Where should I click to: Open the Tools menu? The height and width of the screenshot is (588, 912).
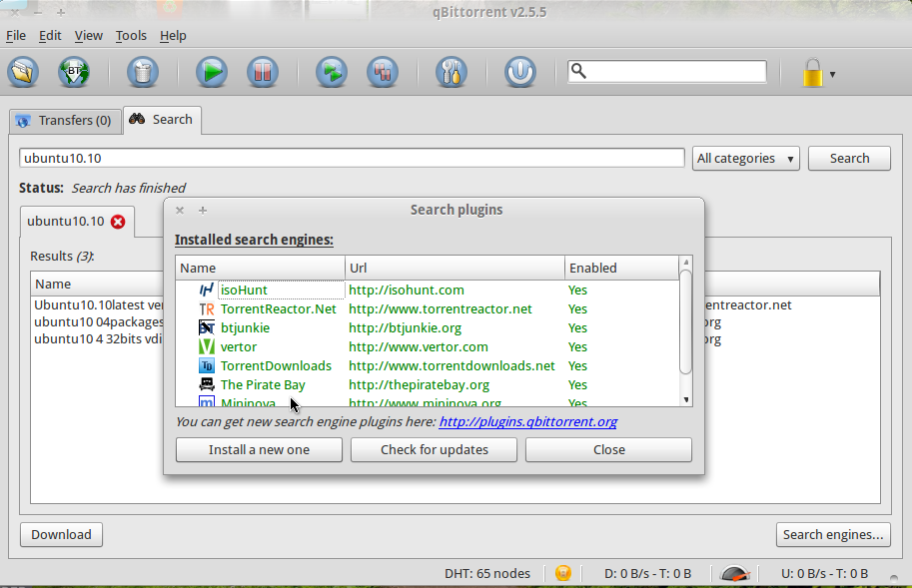131,36
